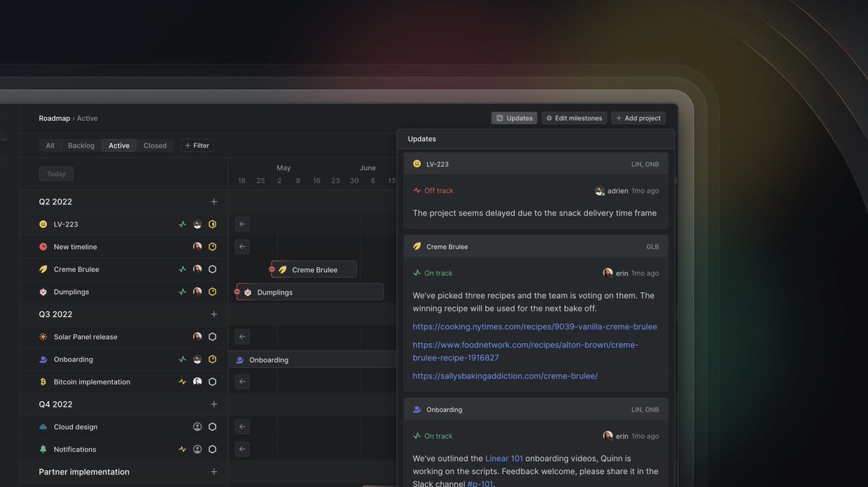The image size is (868, 487).
Task: Click the status hexagon on Solar Panel release
Action: coord(213,336)
